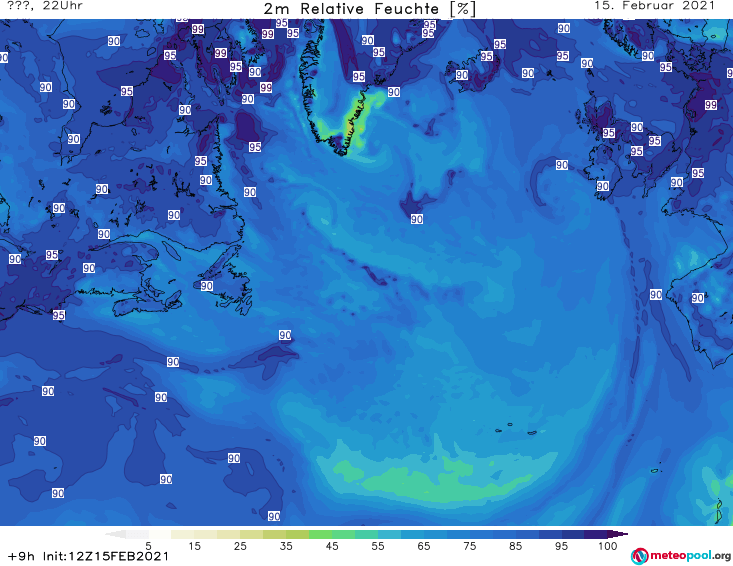Click legend value 55 on color scale
Viewport: 733px width, 566px height.
(x=378, y=546)
